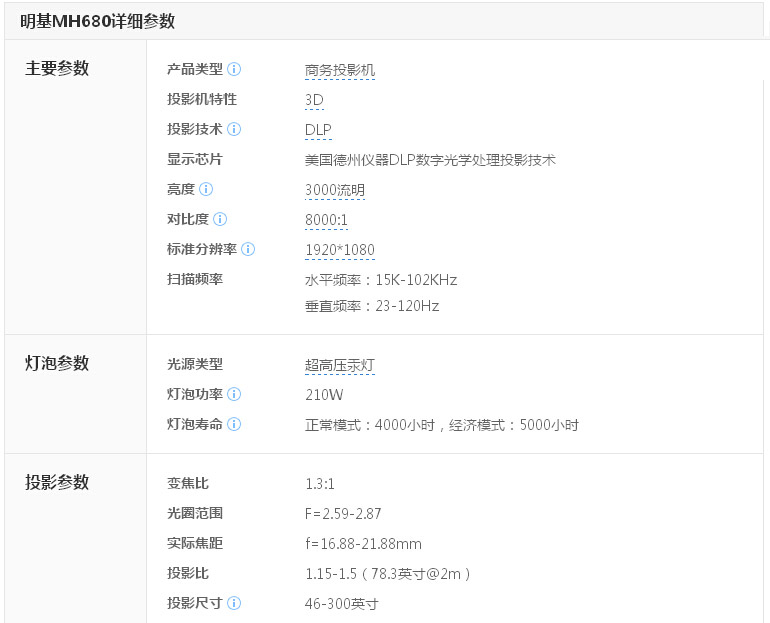Screen dimensions: 770x623
Task: Click info icon beside 对比度
Action: [x=220, y=219]
